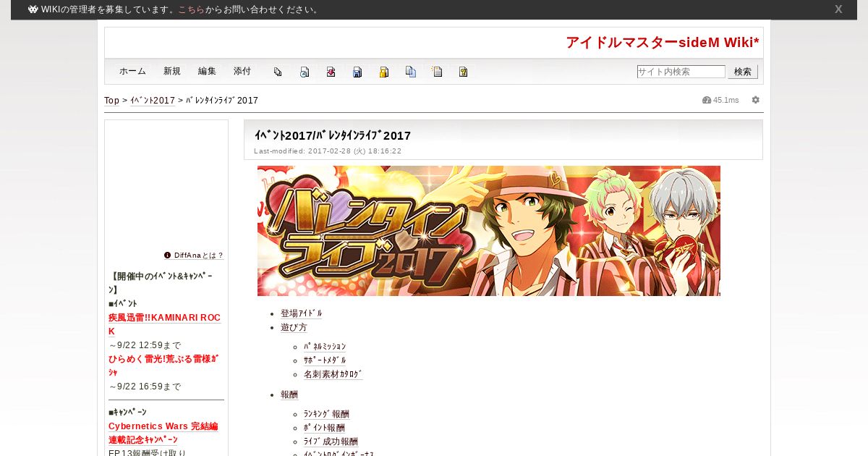Open the page backup history icon
The height and width of the screenshot is (456, 868).
coord(305,72)
